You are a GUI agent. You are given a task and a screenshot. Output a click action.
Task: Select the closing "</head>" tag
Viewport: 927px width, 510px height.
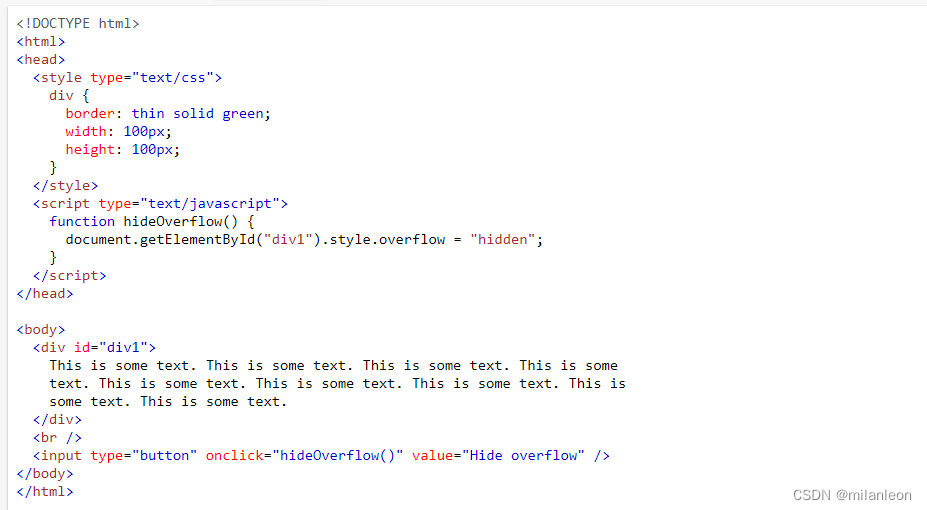point(45,294)
